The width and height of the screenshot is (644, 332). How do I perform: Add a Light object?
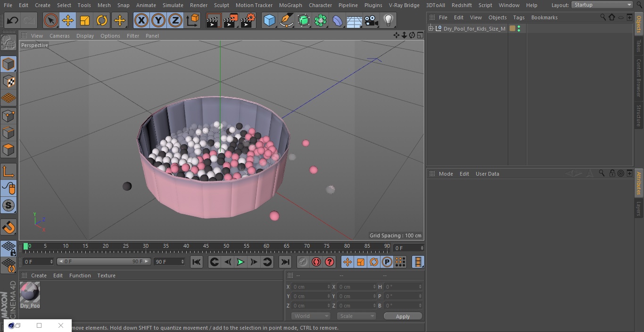point(388,20)
